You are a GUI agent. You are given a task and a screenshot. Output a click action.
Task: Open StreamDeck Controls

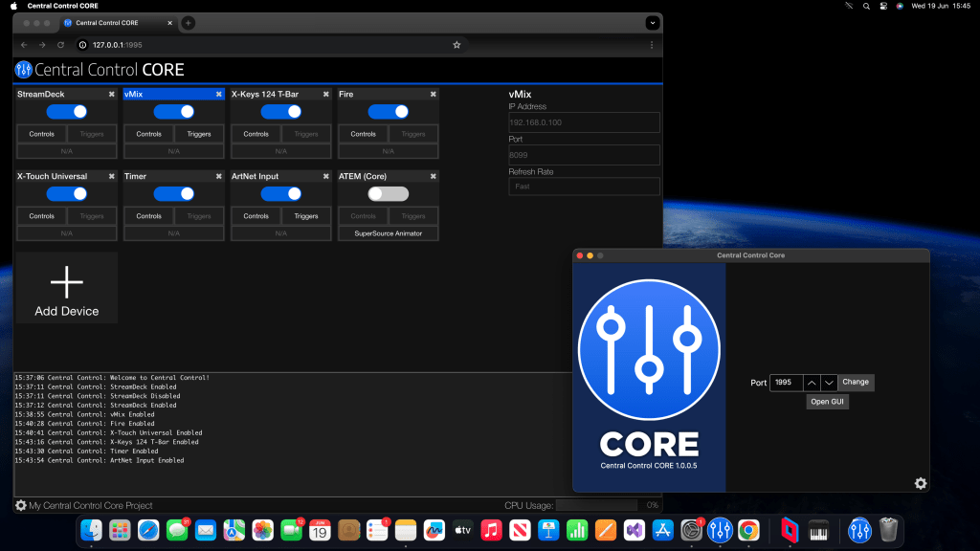(x=42, y=134)
